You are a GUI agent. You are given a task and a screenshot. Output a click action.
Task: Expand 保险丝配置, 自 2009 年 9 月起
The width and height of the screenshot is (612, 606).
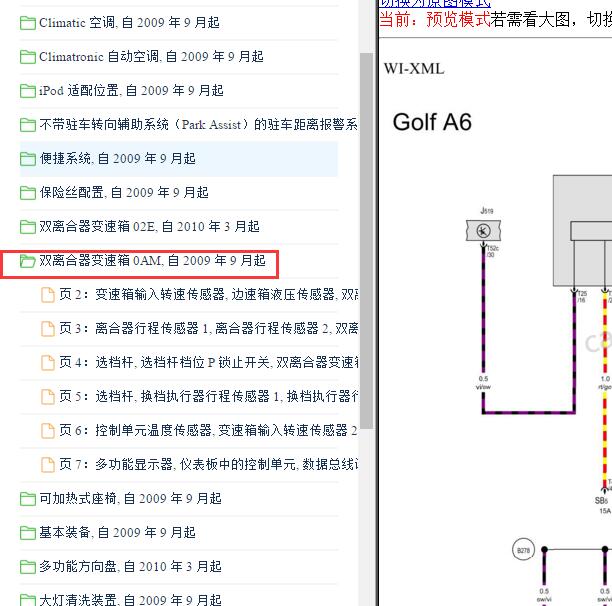(x=124, y=192)
